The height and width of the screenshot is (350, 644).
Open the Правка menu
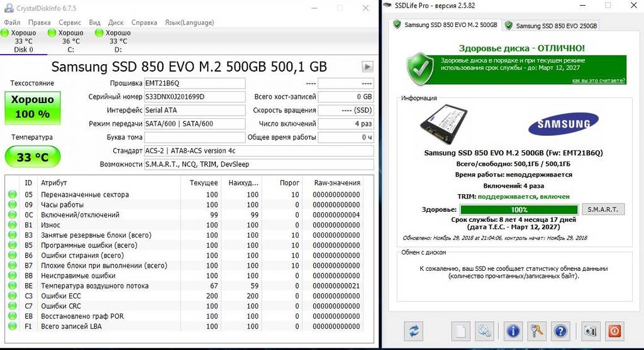40,23
